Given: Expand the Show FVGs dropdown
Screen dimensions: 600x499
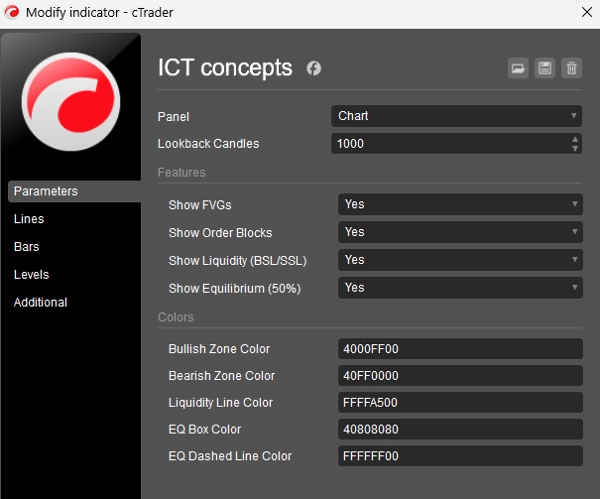Looking at the screenshot, I should (460, 204).
